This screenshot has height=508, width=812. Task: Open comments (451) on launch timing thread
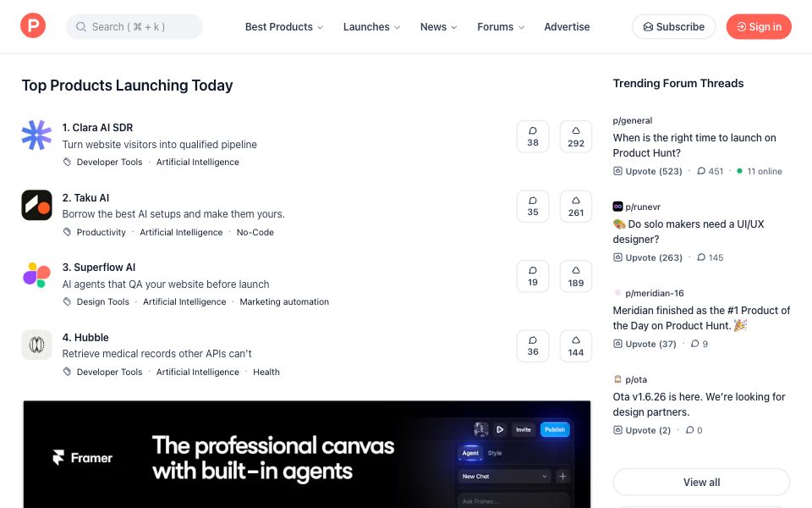(x=710, y=171)
